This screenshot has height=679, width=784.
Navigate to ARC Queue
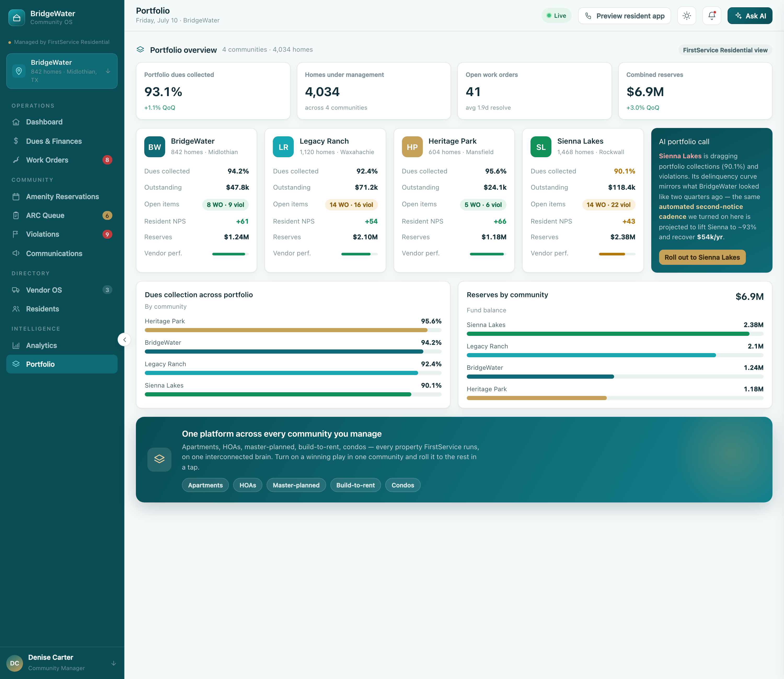(62, 216)
